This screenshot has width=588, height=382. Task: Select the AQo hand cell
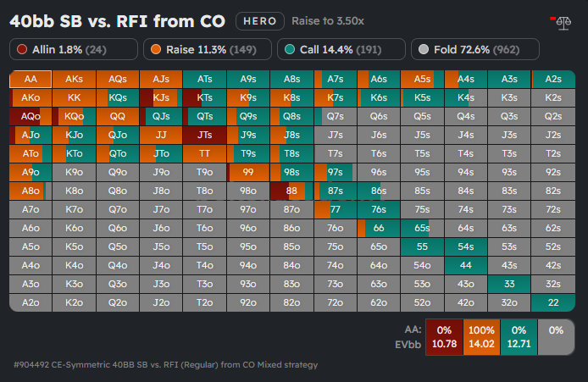(31, 116)
